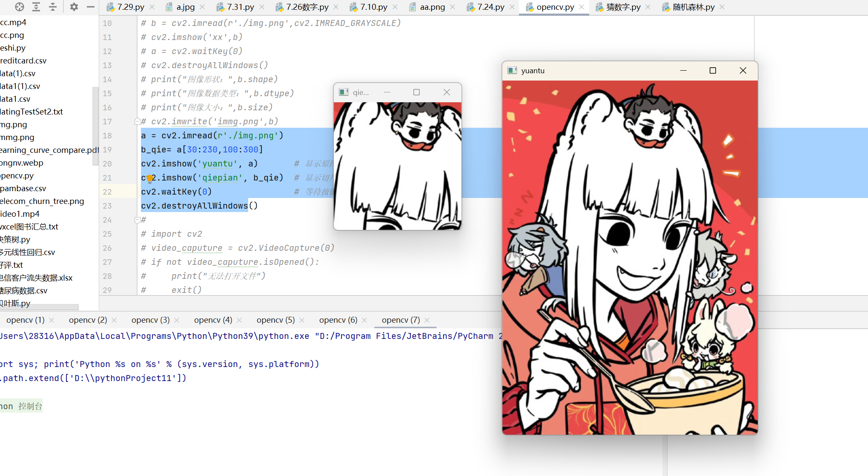868x476 pixels.
Task: Click the project tree horizontal scrollbar
Action: pyautogui.click(x=39, y=307)
